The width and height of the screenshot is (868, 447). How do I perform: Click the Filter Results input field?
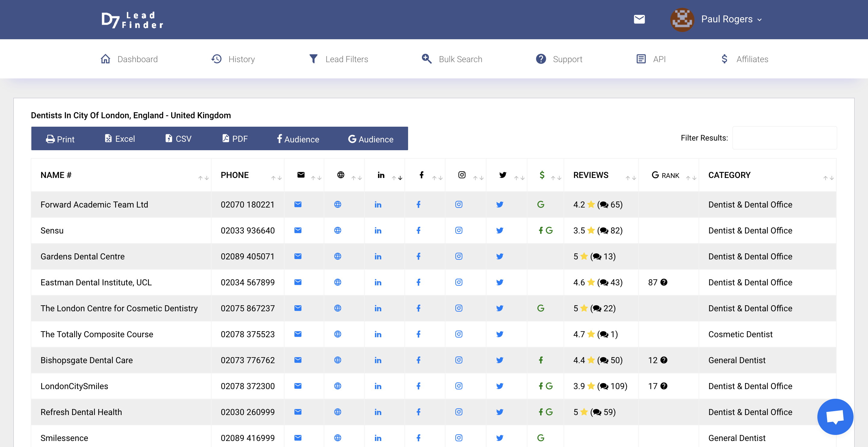tap(784, 138)
